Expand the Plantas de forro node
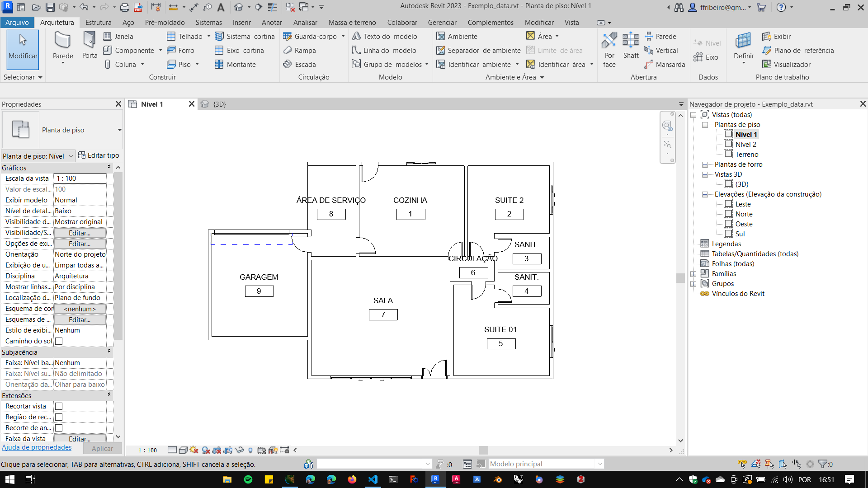The height and width of the screenshot is (488, 868). pos(705,164)
